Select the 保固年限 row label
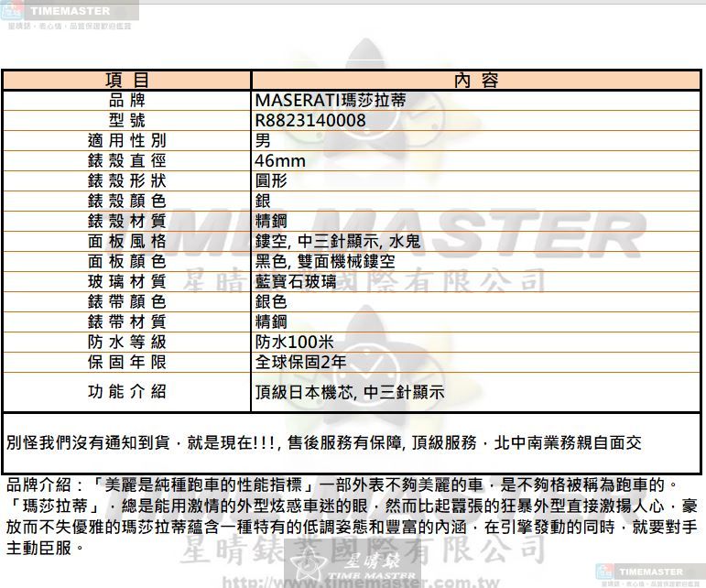Screen dimensions: 706x588 (x=127, y=362)
